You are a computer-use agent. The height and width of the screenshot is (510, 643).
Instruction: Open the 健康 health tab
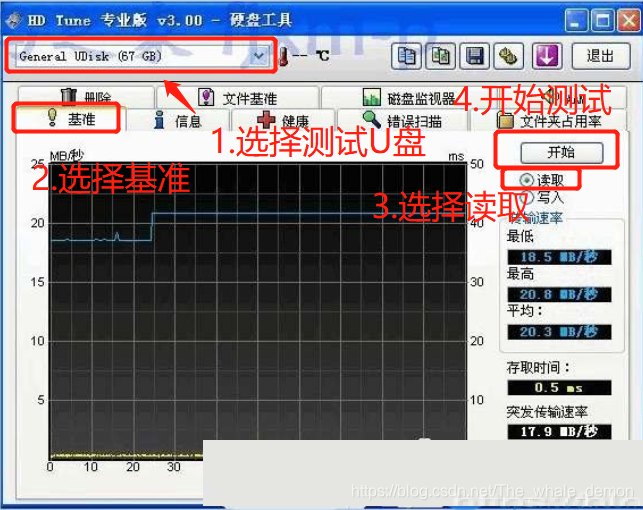click(284, 121)
